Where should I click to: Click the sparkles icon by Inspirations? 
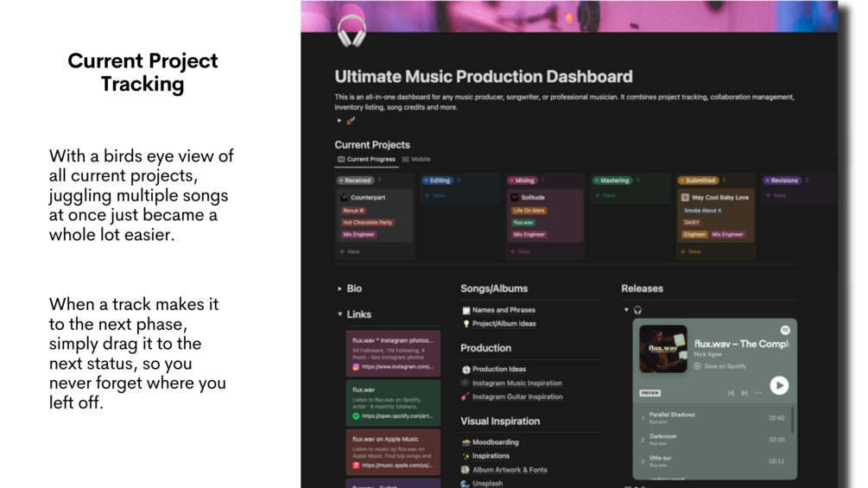click(x=466, y=456)
